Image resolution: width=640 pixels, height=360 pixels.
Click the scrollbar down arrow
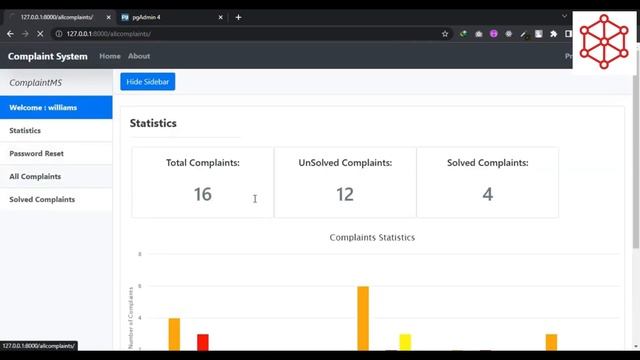coord(636,347)
